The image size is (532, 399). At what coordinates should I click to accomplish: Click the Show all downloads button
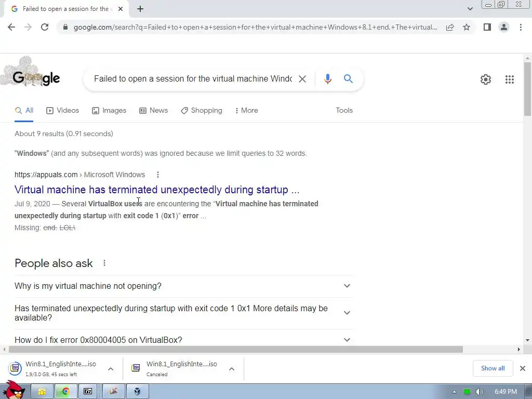[x=493, y=368]
